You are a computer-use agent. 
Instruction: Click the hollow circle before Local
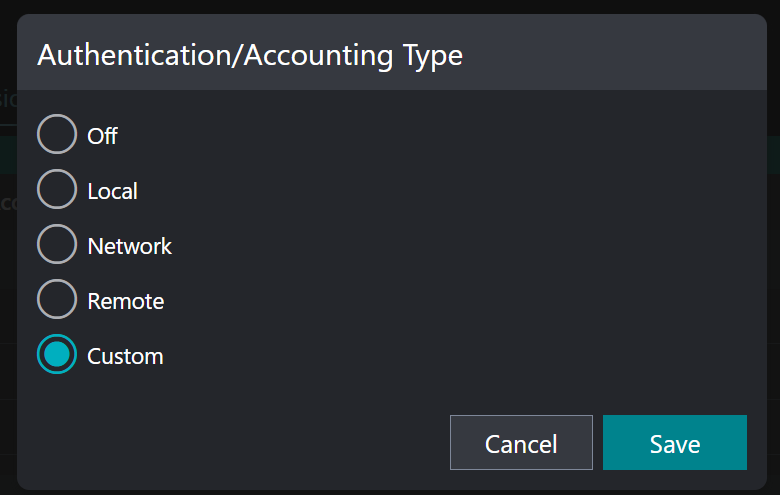(x=57, y=190)
